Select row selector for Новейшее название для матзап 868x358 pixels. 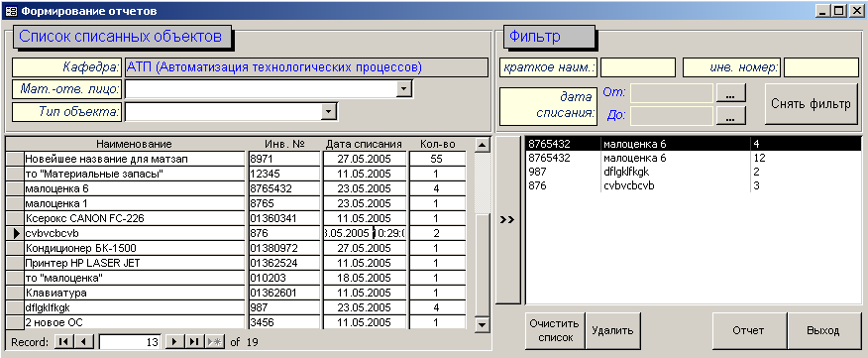(15, 159)
